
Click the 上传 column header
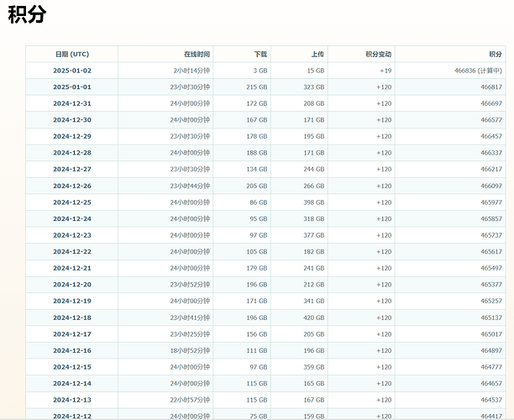[x=317, y=54]
